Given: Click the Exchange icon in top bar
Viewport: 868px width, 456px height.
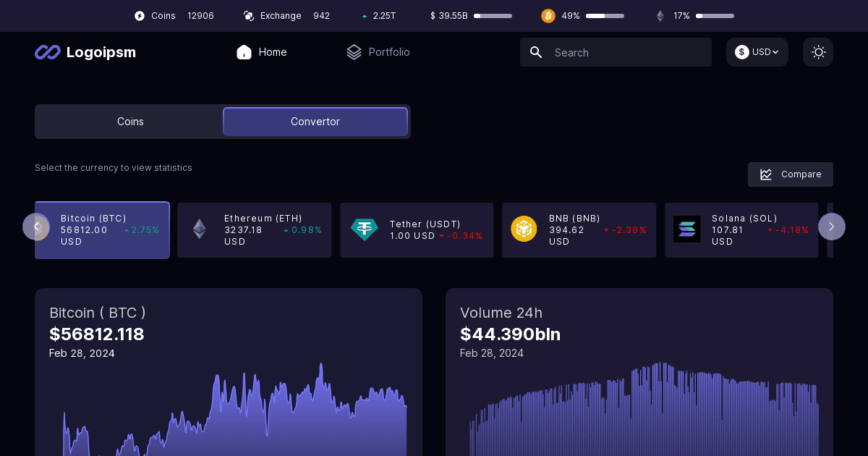Looking at the screenshot, I should click(249, 16).
